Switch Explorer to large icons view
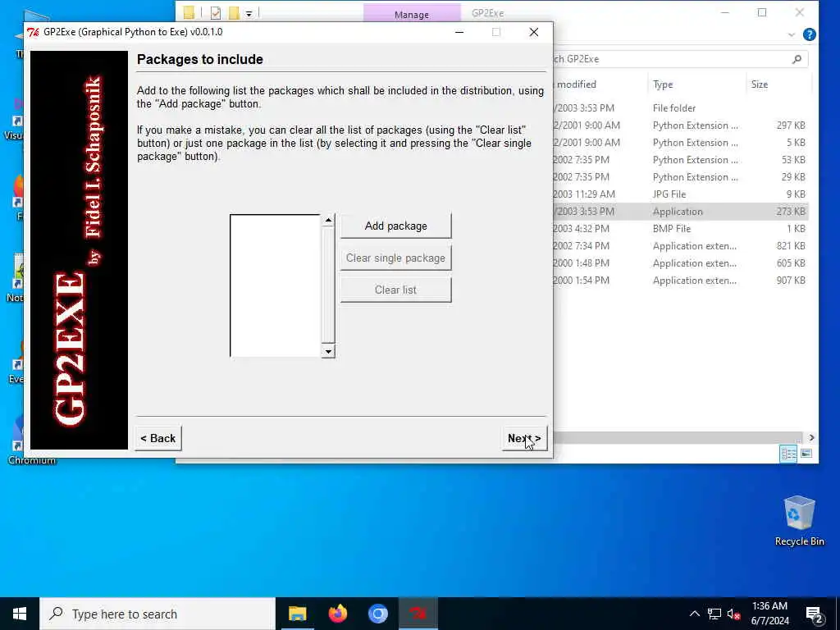This screenshot has width=840, height=630. [806, 454]
